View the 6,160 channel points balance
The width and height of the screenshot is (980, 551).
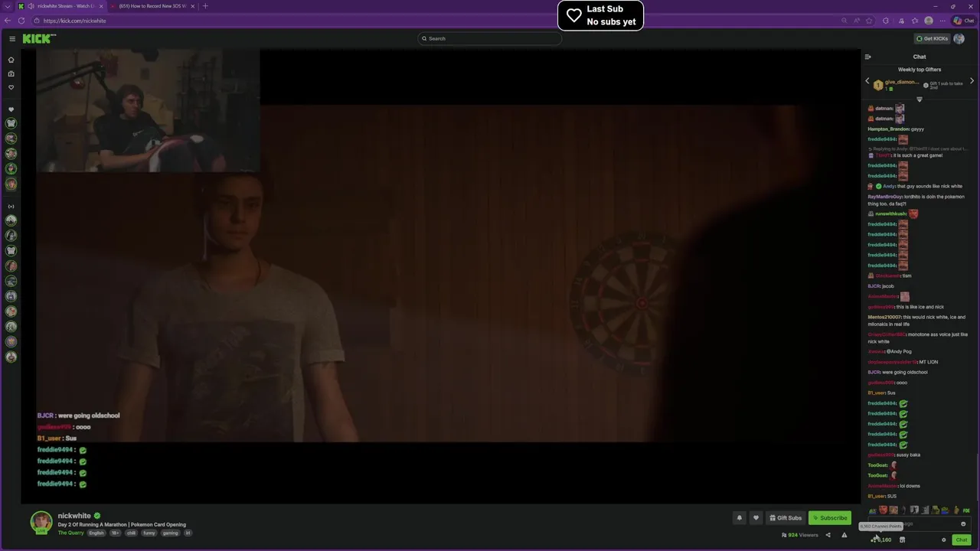[881, 540]
